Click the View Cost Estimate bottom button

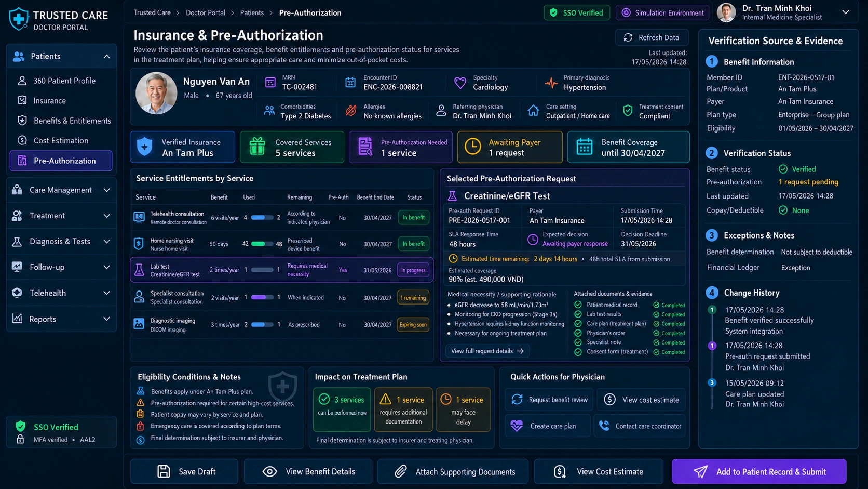(x=599, y=471)
